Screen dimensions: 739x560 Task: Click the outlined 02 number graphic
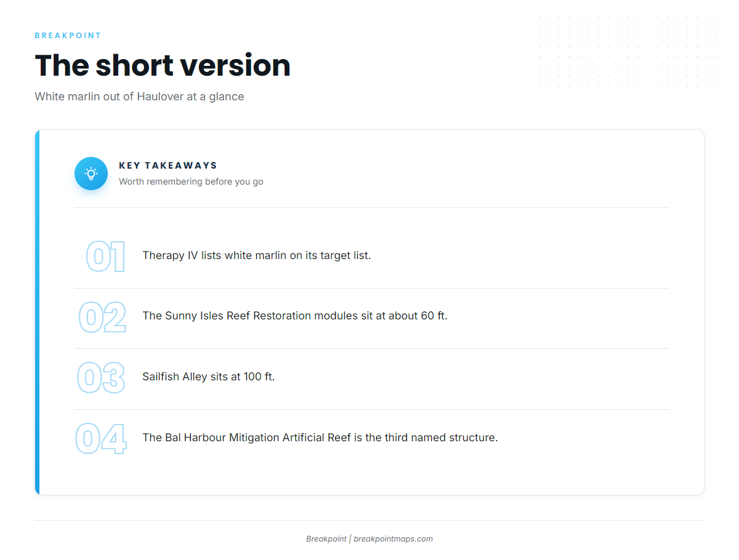pos(102,318)
